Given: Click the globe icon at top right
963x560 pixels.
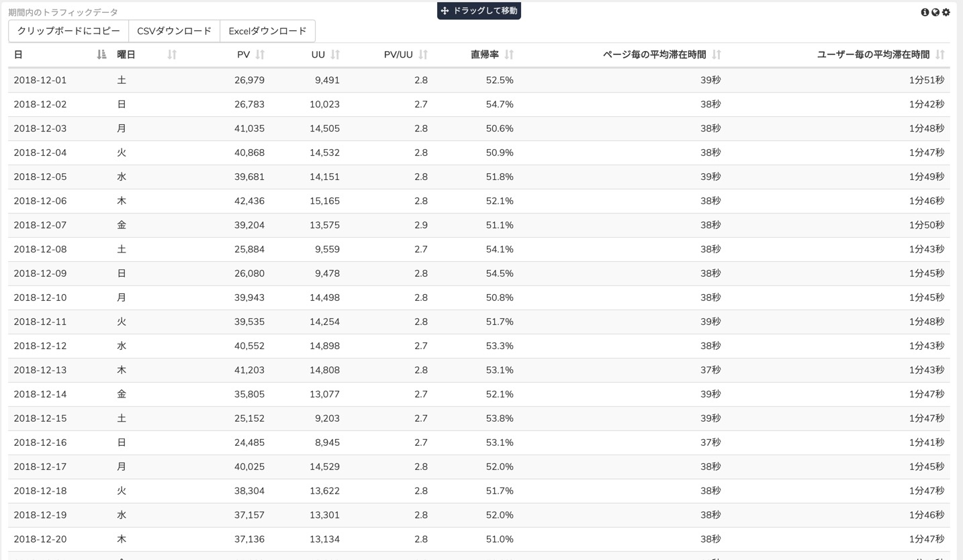Looking at the screenshot, I should coord(935,12).
